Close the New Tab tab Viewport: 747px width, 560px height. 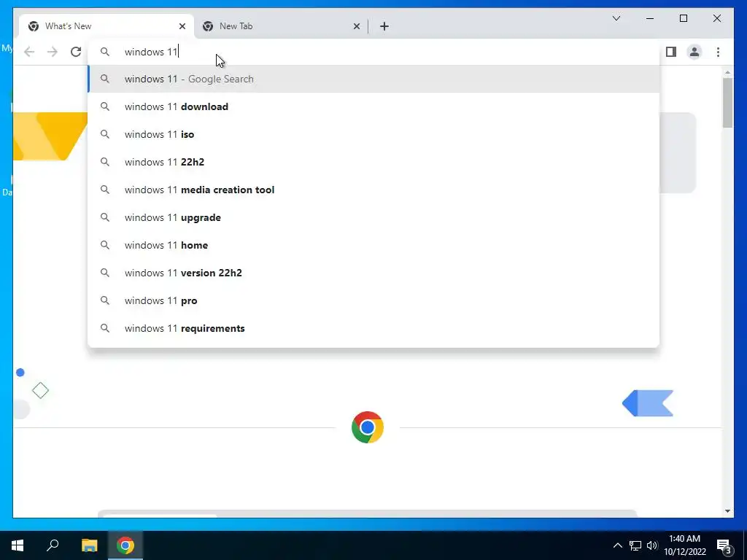pos(356,26)
